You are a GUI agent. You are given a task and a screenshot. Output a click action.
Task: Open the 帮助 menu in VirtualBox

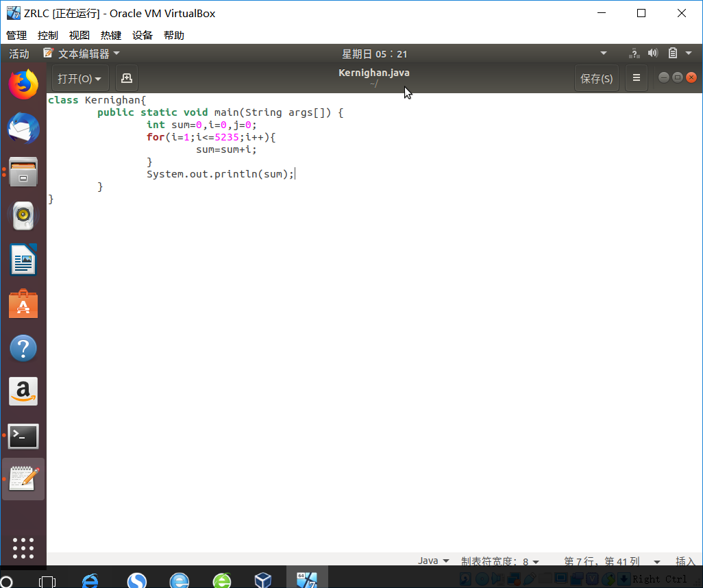tap(174, 36)
